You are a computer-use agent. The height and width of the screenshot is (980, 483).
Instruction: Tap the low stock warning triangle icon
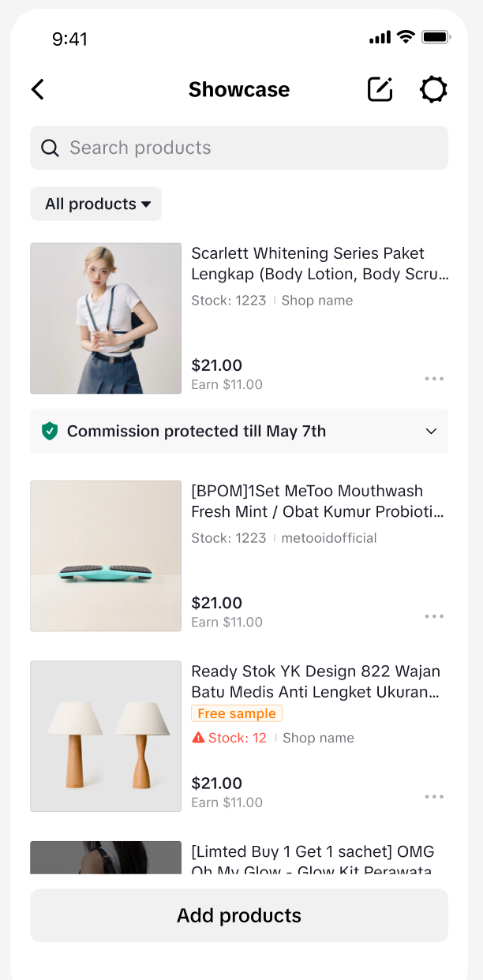(x=199, y=738)
